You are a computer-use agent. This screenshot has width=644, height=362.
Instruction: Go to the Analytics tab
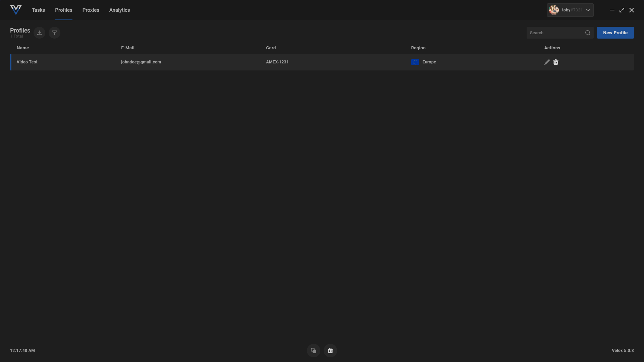(x=119, y=10)
